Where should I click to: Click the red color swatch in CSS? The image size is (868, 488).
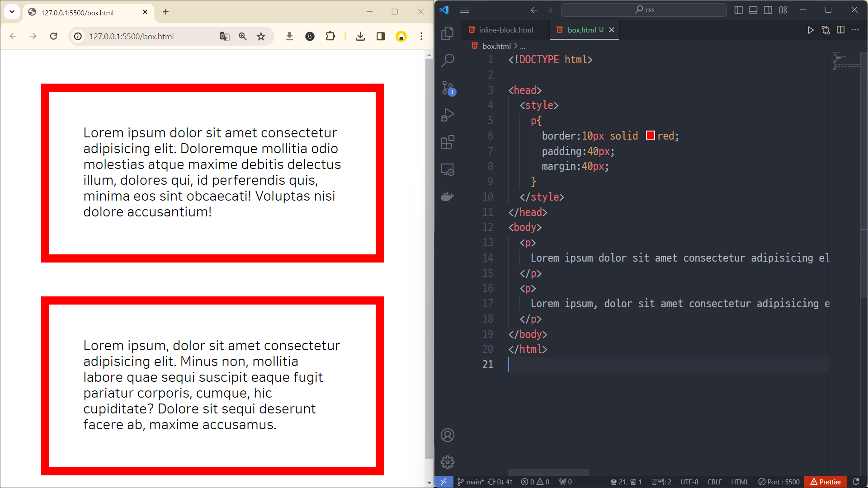[650, 136]
